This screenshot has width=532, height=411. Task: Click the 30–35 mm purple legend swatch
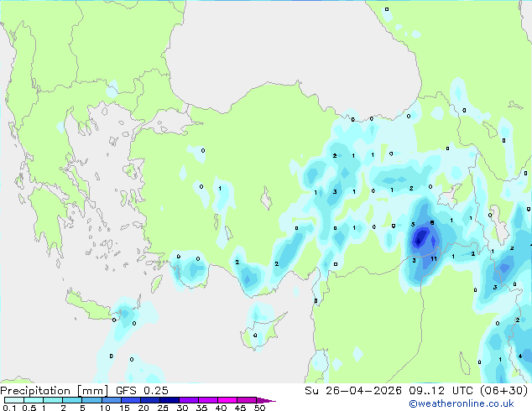tap(188, 400)
